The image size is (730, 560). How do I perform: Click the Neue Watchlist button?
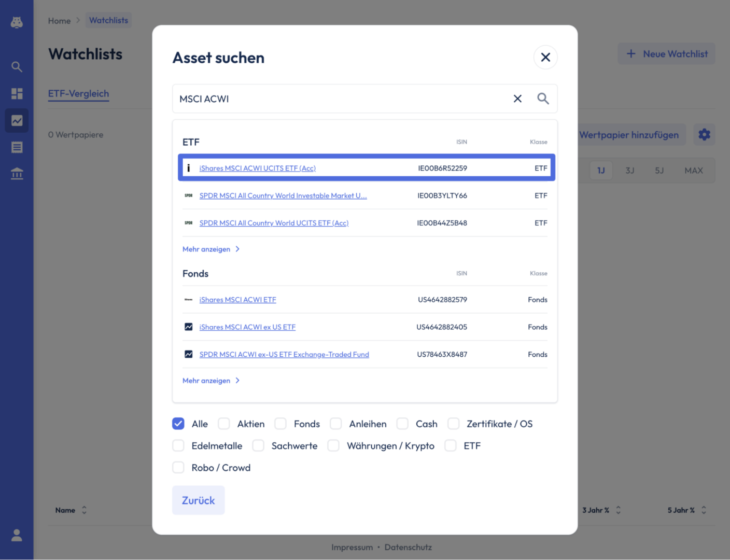667,54
